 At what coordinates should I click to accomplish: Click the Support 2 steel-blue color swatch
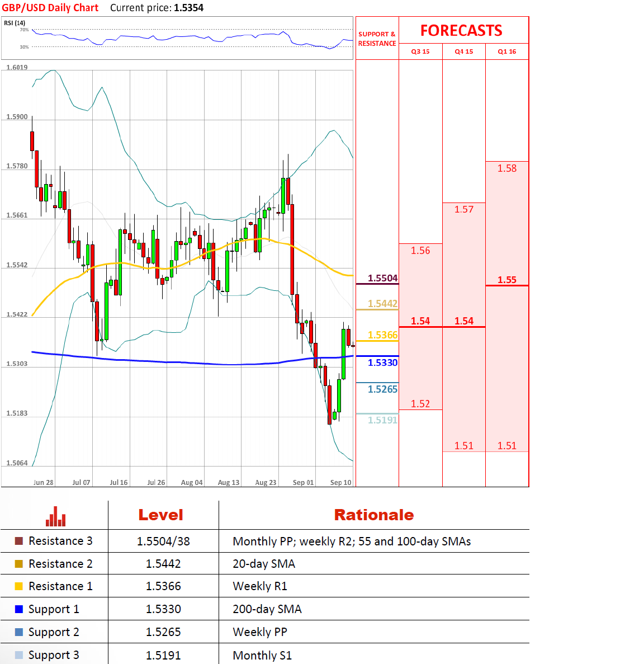tap(18, 632)
